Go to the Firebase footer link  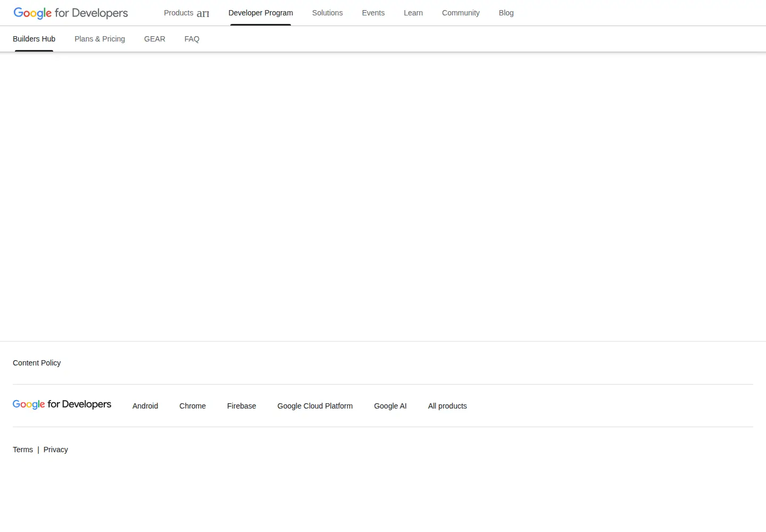(x=242, y=406)
